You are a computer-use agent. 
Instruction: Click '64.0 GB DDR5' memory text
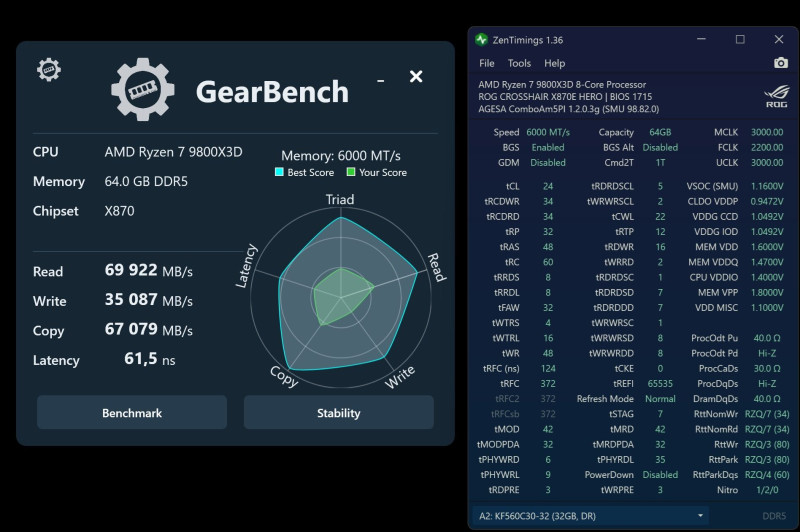pos(146,182)
